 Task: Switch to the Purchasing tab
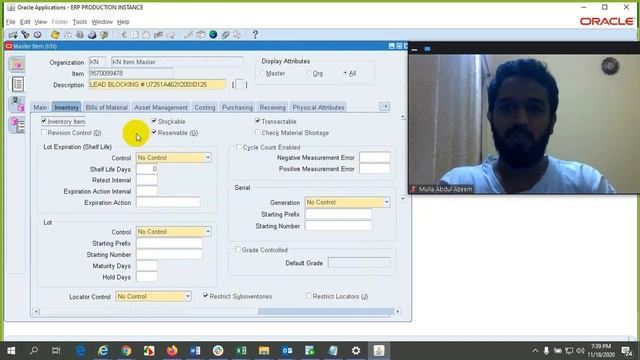(x=238, y=107)
